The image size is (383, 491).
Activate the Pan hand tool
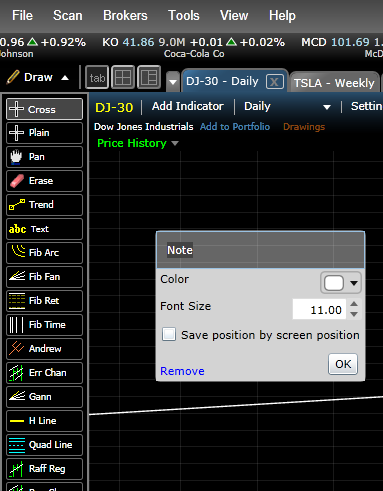pyautogui.click(x=44, y=157)
